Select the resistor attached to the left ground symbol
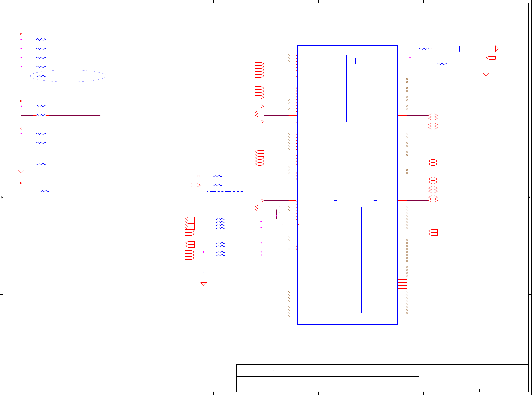 point(41,164)
